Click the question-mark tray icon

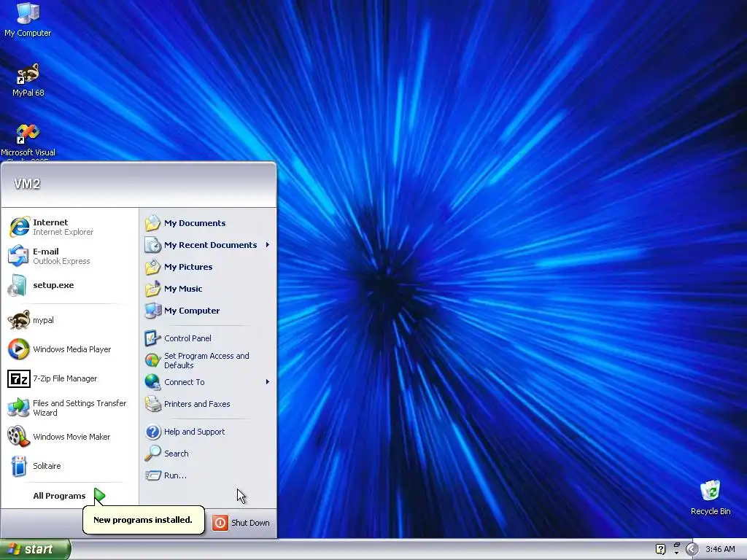[660, 549]
